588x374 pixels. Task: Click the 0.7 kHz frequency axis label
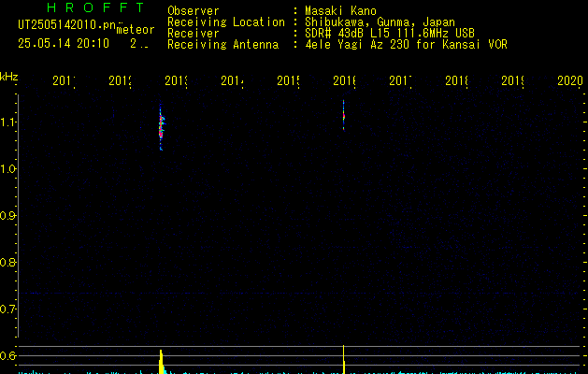(7, 309)
